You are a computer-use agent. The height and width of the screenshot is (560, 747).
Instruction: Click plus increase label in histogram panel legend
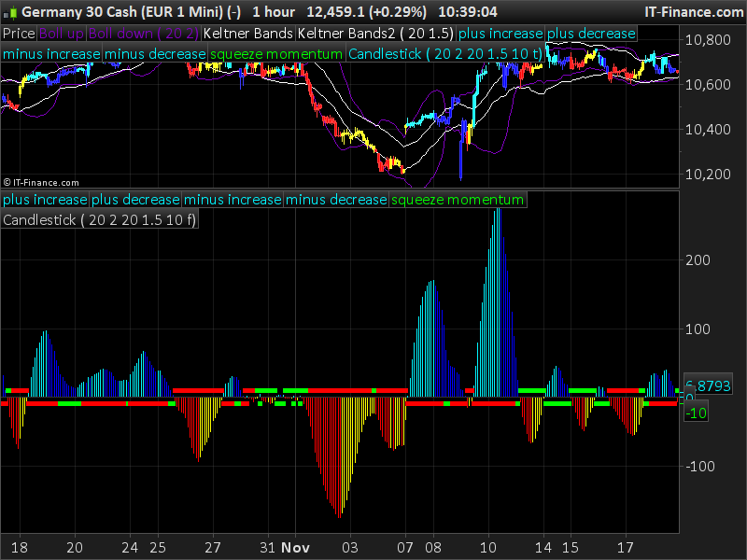click(x=45, y=200)
